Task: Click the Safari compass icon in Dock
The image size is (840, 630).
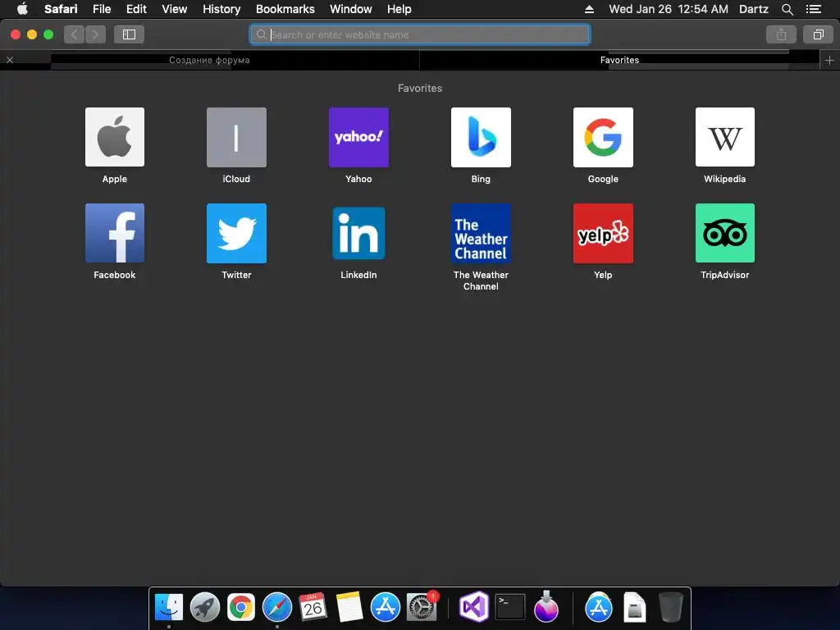Action: point(277,608)
